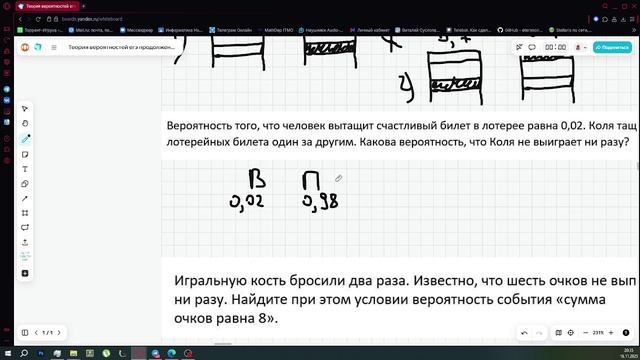Open the Телеграм Онлайн bookmark

231,30
